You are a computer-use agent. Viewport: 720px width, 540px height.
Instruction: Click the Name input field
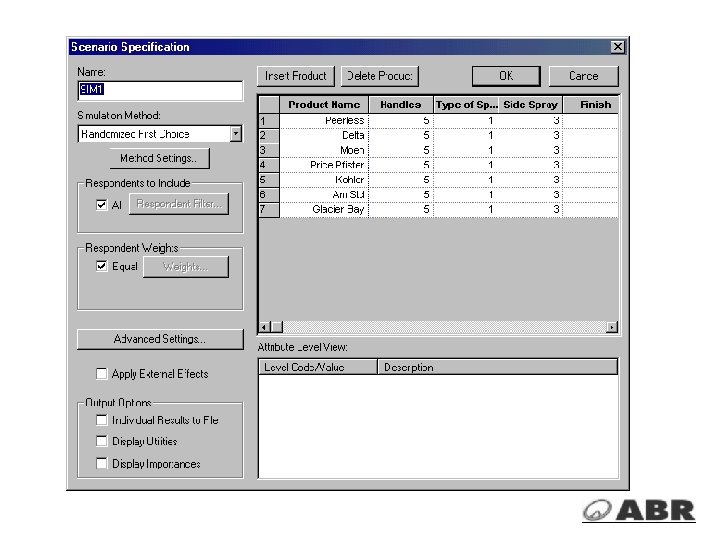tap(160, 90)
